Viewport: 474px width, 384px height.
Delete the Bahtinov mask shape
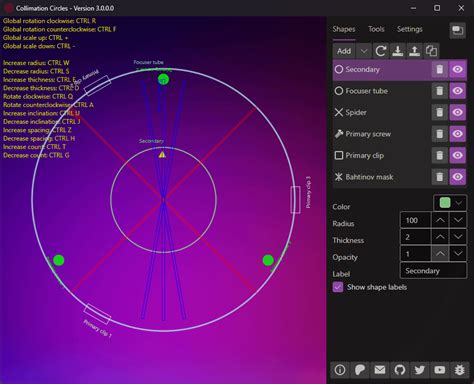[x=440, y=177]
